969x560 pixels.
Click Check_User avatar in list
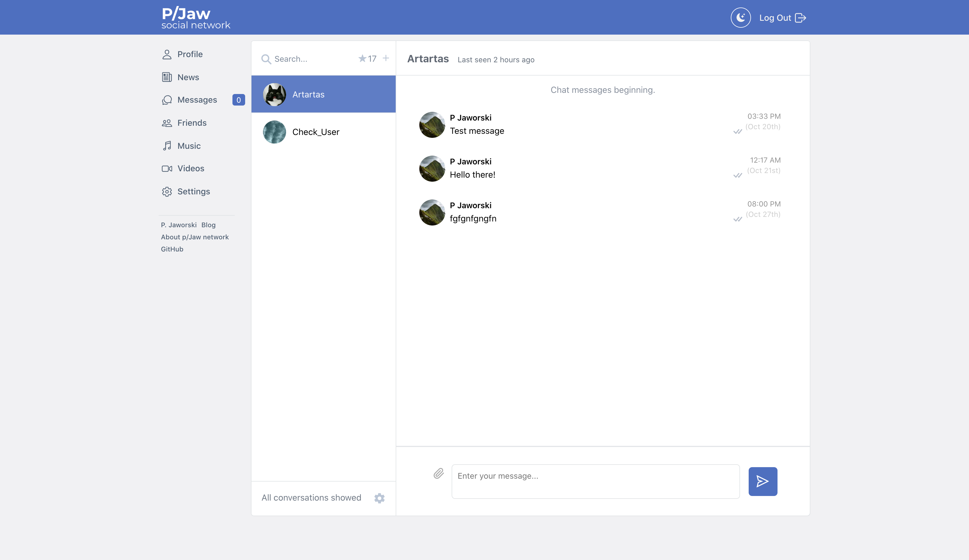pyautogui.click(x=275, y=132)
